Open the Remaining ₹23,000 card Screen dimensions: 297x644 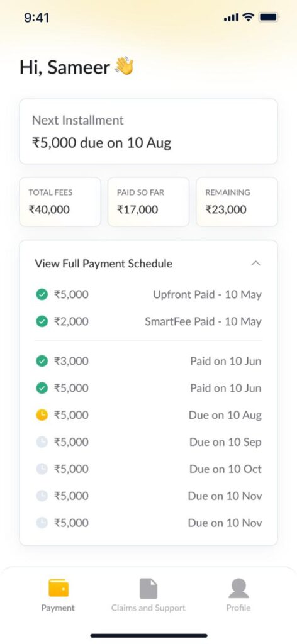237,202
